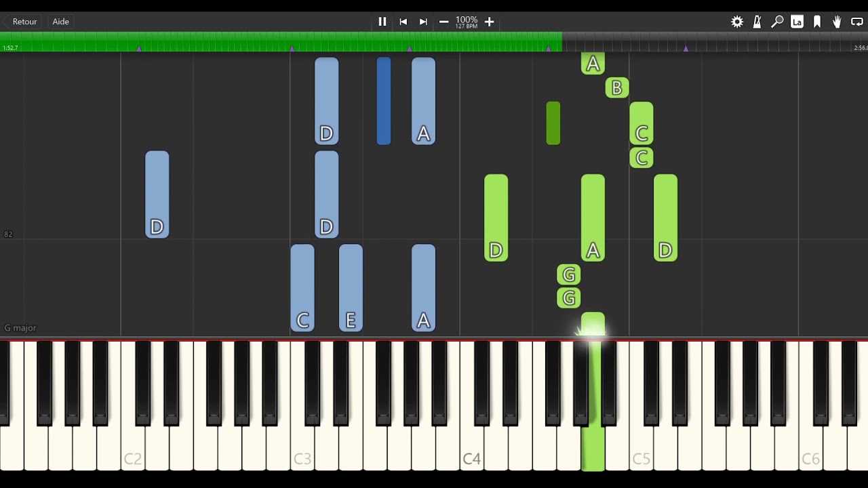Click the highlighted green piano key
The height and width of the screenshot is (488, 868).
(593, 447)
